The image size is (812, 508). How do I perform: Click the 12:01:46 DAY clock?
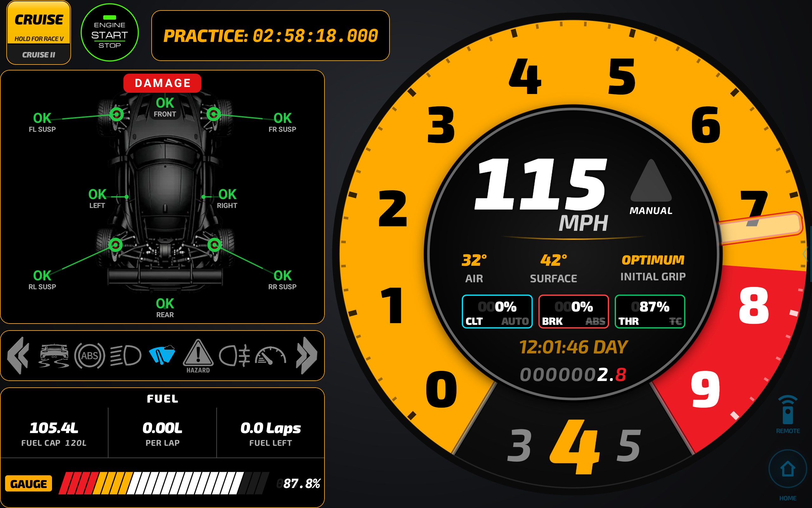tap(573, 347)
